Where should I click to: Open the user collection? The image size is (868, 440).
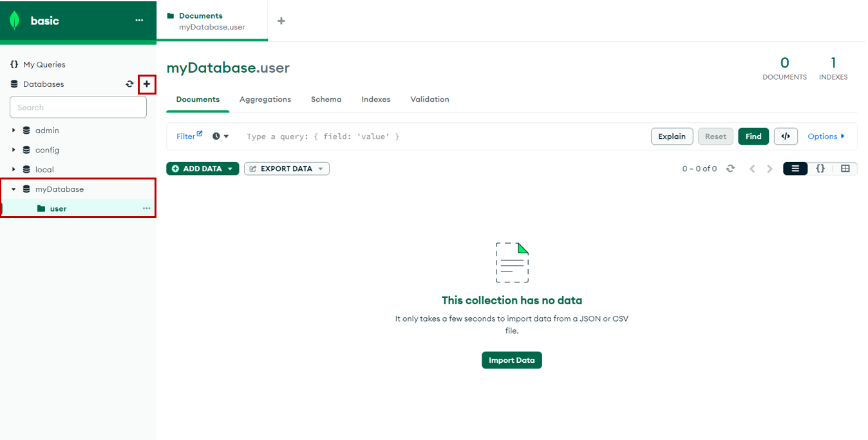coord(78,208)
